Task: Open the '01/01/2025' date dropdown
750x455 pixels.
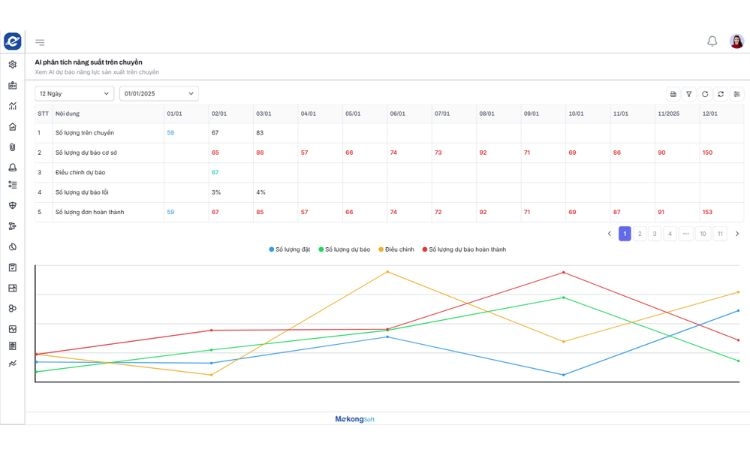Action: pyautogui.click(x=159, y=93)
